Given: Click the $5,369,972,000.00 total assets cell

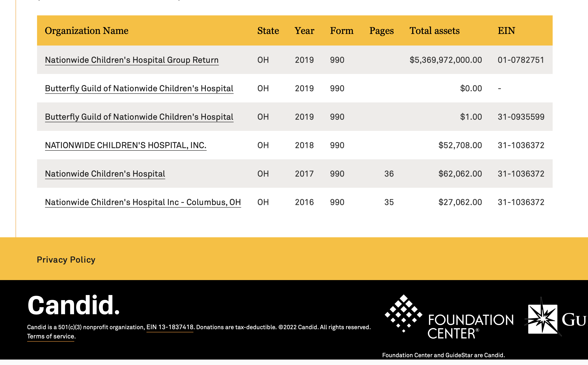Looking at the screenshot, I should pyautogui.click(x=446, y=60).
